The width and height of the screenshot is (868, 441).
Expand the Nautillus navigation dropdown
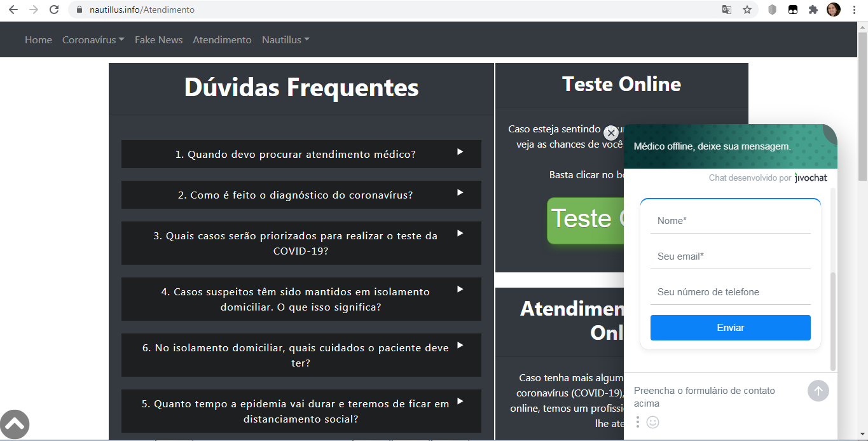click(x=286, y=39)
